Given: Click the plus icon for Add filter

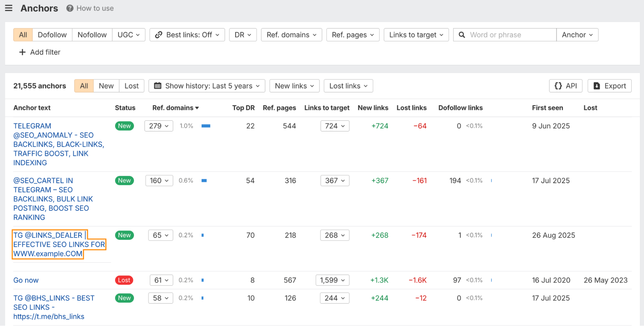Looking at the screenshot, I should pyautogui.click(x=22, y=52).
